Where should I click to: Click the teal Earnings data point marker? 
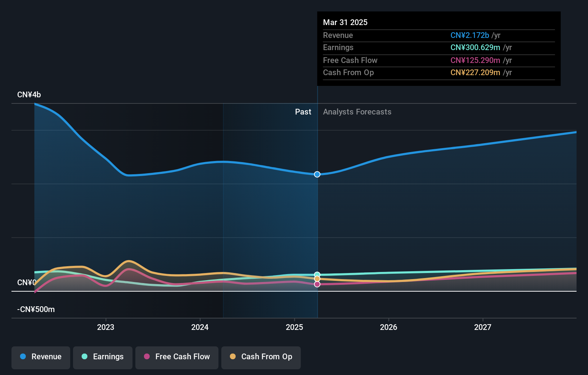pyautogui.click(x=317, y=275)
